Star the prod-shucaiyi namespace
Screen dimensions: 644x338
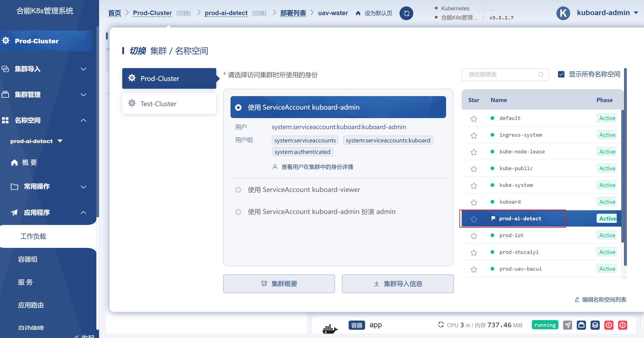pos(474,252)
